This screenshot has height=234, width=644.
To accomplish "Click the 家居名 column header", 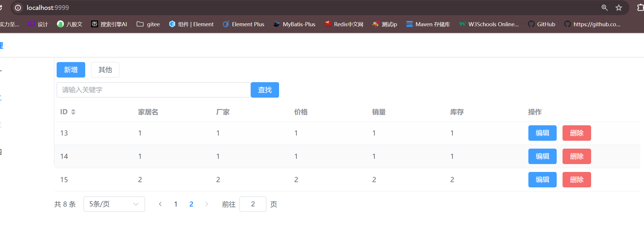I will 148,112.
